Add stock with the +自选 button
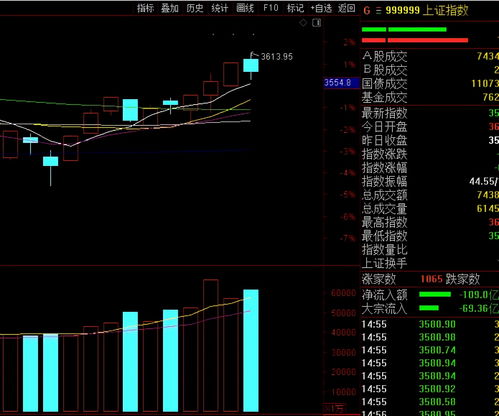499x416 pixels. tap(321, 8)
